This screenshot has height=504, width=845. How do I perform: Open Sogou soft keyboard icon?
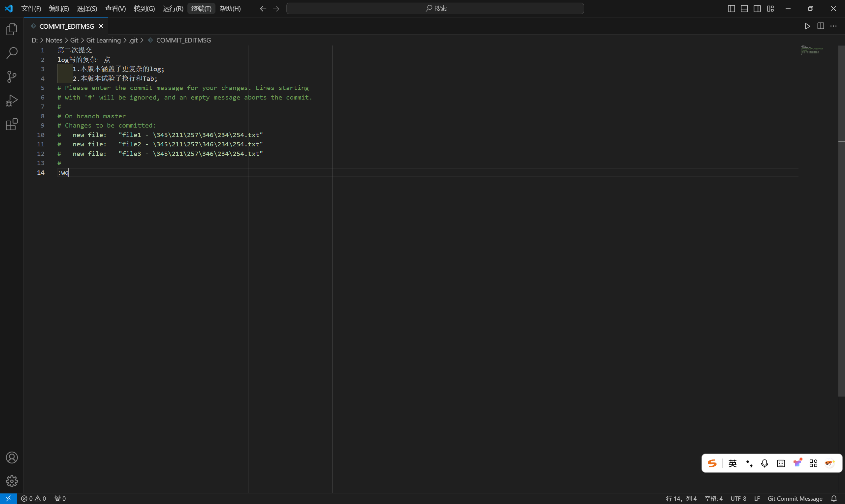(x=781, y=463)
